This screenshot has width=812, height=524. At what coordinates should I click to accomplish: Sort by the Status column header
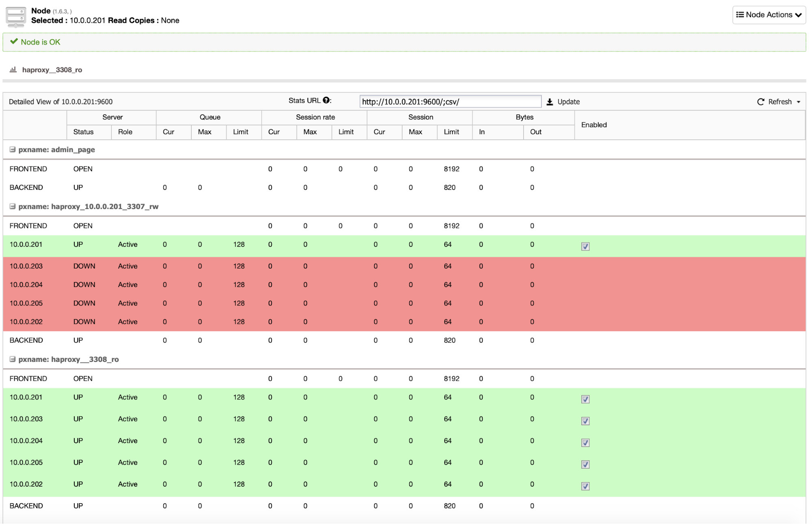pos(83,132)
